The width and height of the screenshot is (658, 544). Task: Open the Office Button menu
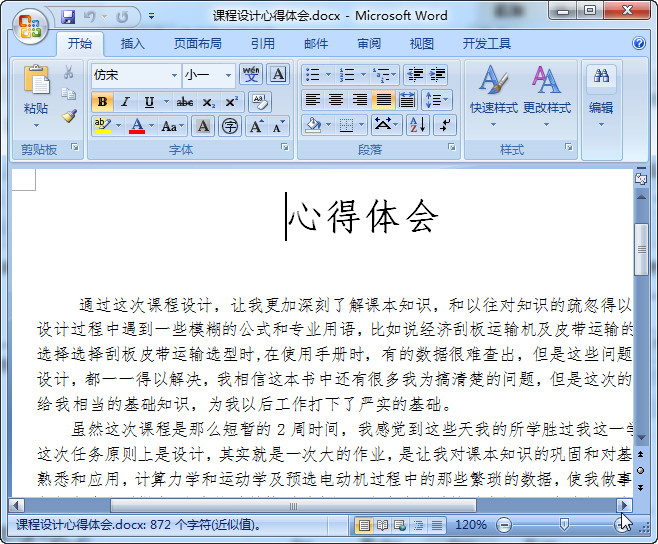30,27
